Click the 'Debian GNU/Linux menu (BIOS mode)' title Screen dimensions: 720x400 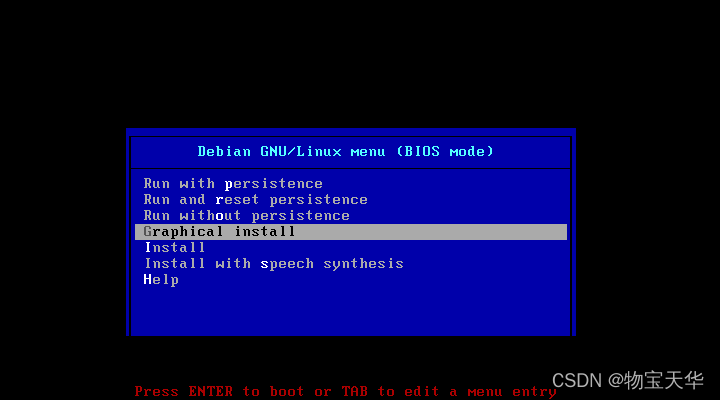coord(345,152)
